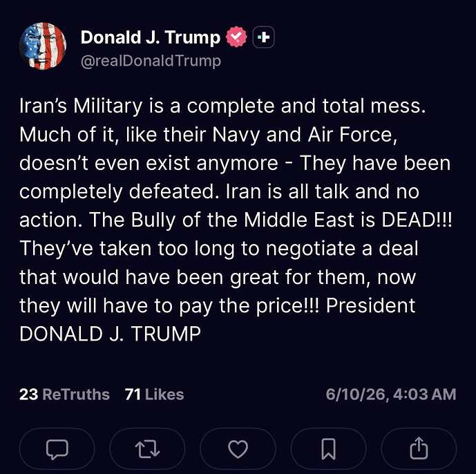The width and height of the screenshot is (476, 474).
Task: Like the post with the heart icon
Action: [x=238, y=449]
